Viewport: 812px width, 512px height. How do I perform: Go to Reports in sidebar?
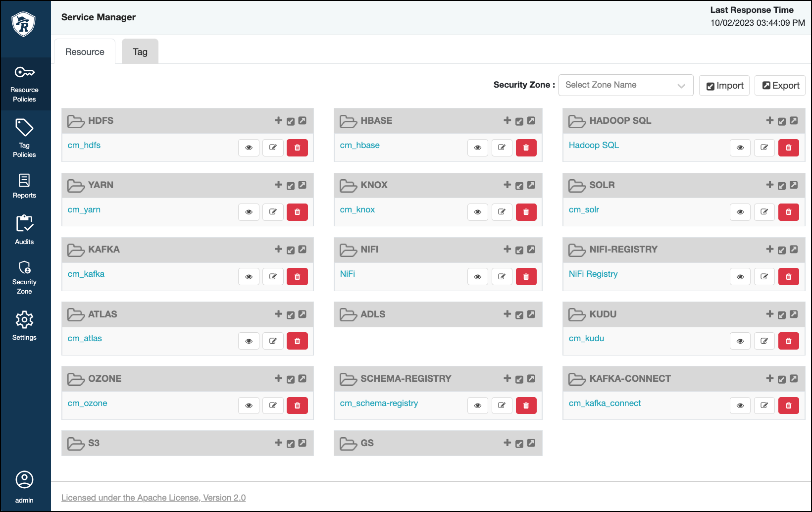[x=24, y=186]
